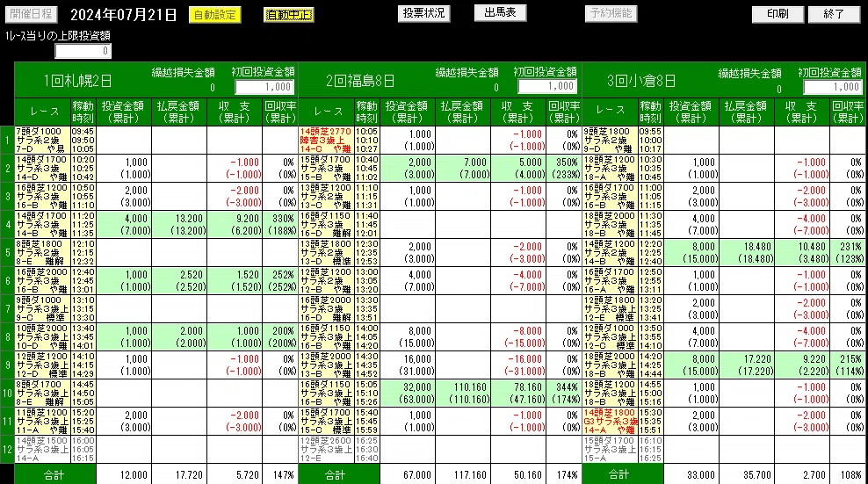Select Sapporo race 4 cell 14頭ダ1700 14-B
This screenshot has height=484, width=868.
43,225
